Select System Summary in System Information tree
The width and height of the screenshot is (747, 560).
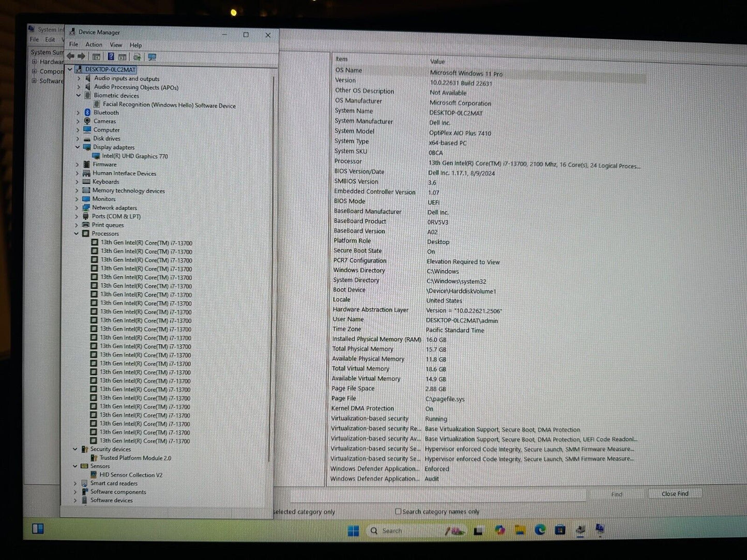click(x=47, y=52)
